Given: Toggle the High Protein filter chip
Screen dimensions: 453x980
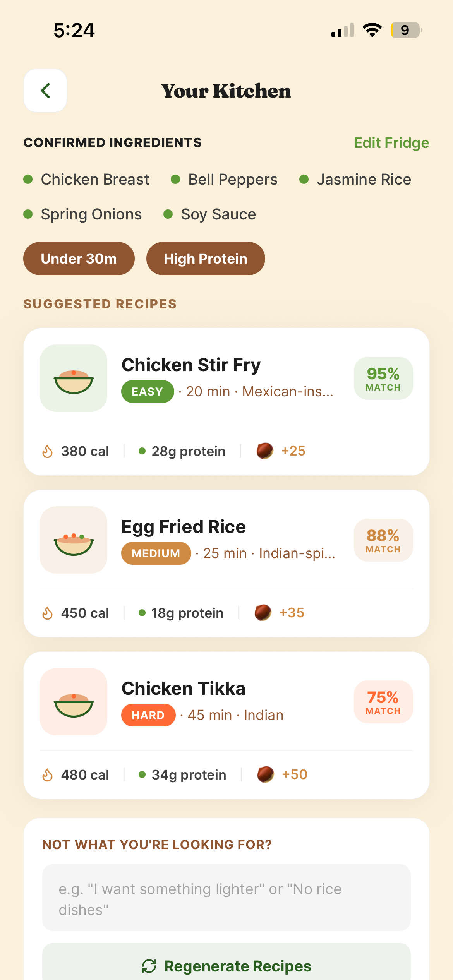Looking at the screenshot, I should coord(206,259).
